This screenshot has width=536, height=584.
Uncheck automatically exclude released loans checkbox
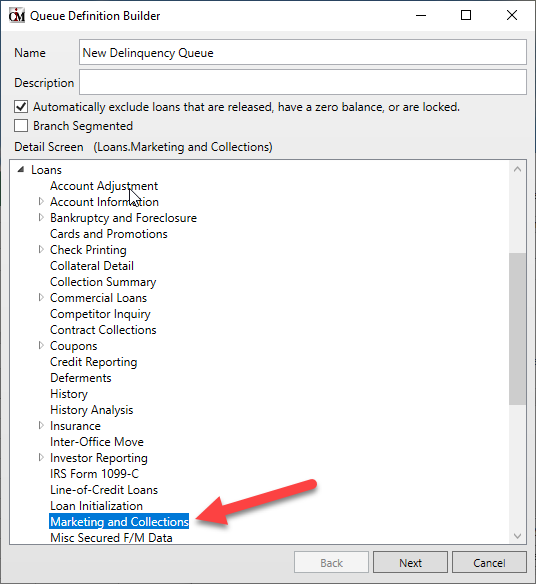21,107
